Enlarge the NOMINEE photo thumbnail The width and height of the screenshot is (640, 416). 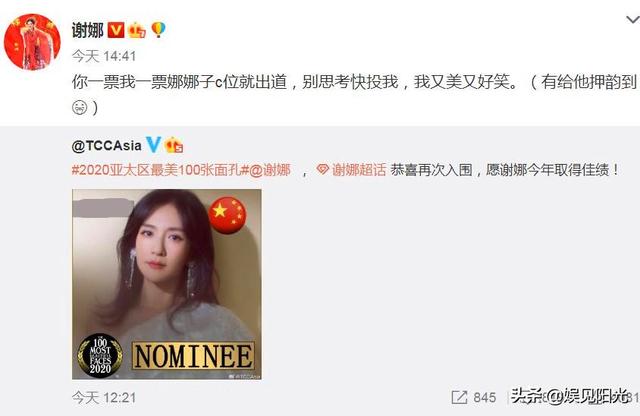click(167, 284)
